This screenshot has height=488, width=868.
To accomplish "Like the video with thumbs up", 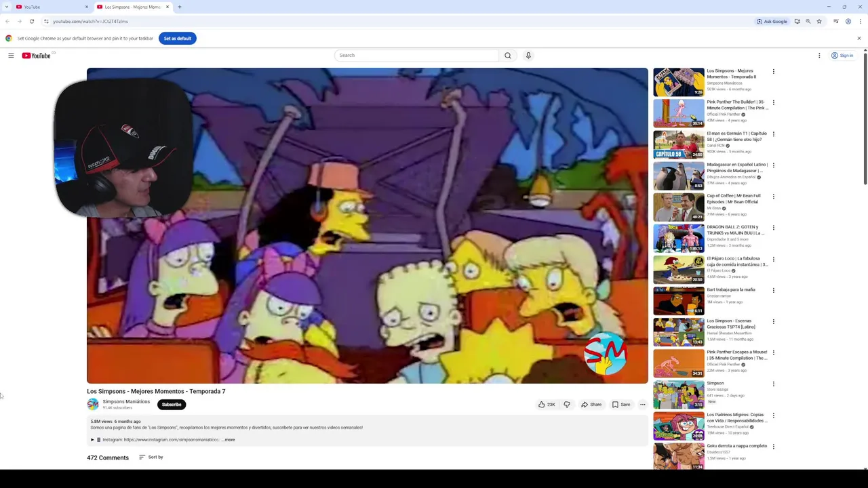I will [547, 405].
